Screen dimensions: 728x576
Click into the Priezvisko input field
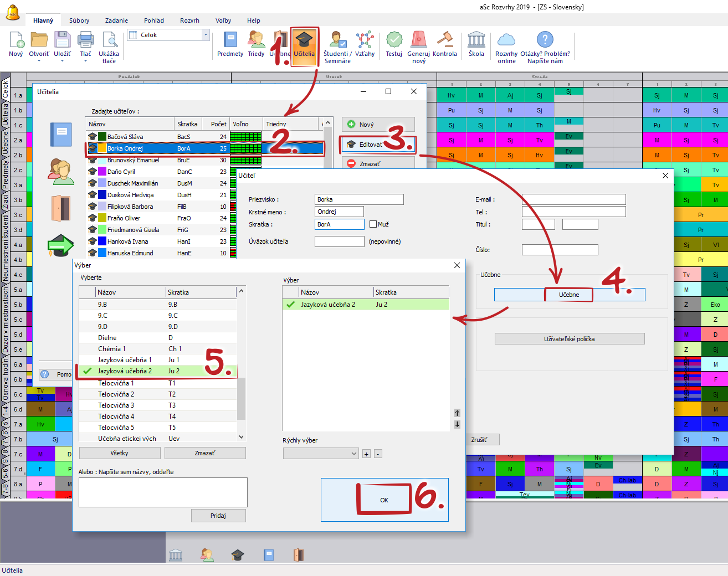[x=359, y=199]
